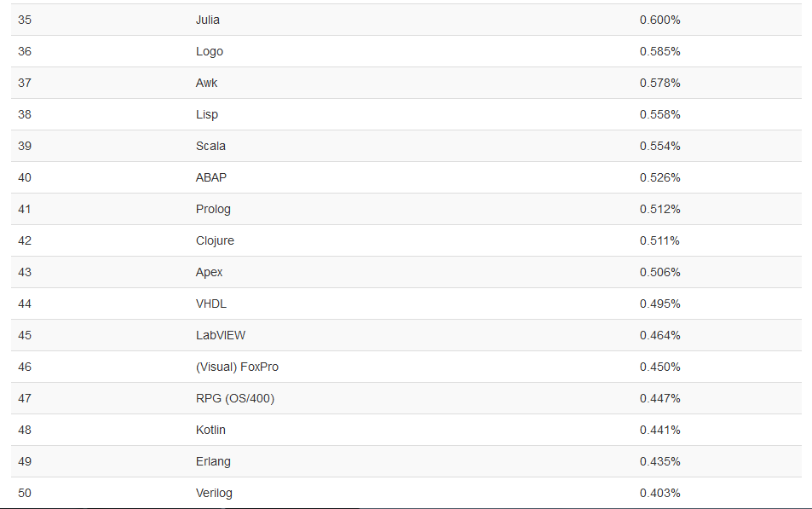812x509 pixels.
Task: Select the RPG (OS/400) cell
Action: 235,399
